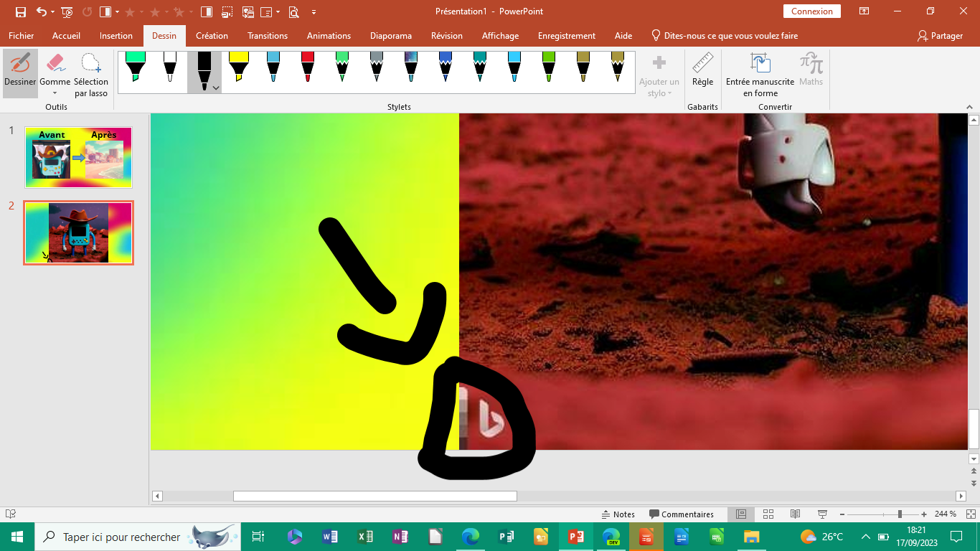The width and height of the screenshot is (980, 551).
Task: Zoom in with the plus button
Action: (x=925, y=514)
